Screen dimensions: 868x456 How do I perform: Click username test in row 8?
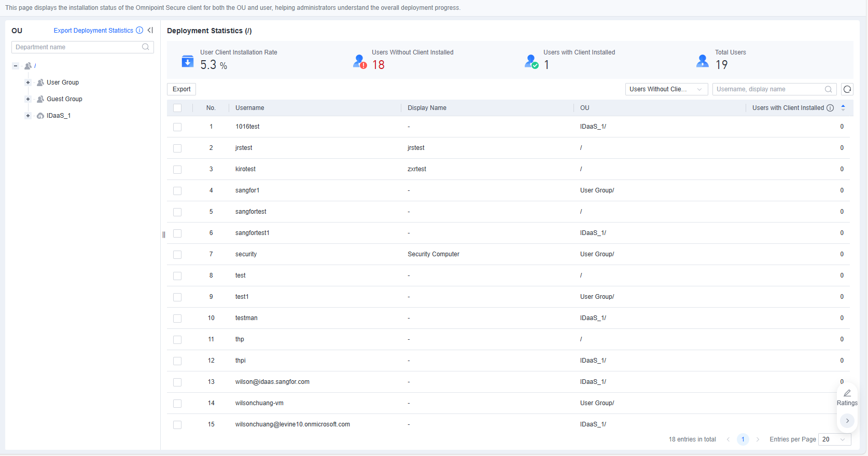241,275
